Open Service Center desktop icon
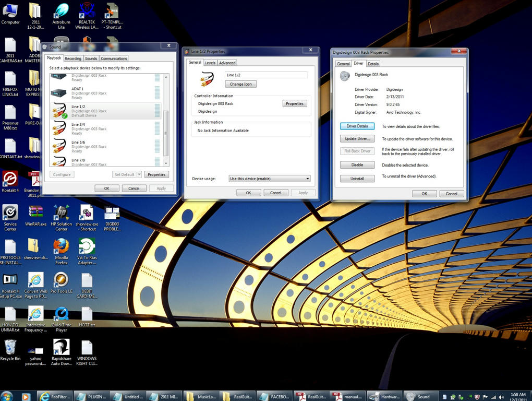532x401 pixels. (10, 218)
